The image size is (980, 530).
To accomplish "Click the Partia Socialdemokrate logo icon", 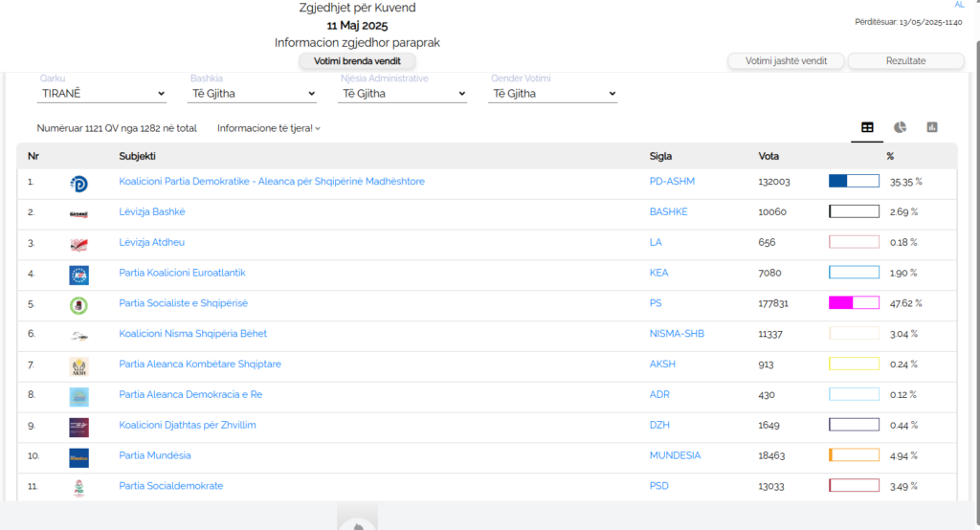I will coord(78,487).
